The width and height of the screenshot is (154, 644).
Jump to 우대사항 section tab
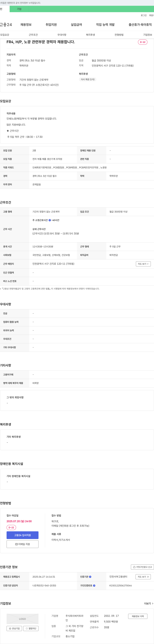point(62,35)
